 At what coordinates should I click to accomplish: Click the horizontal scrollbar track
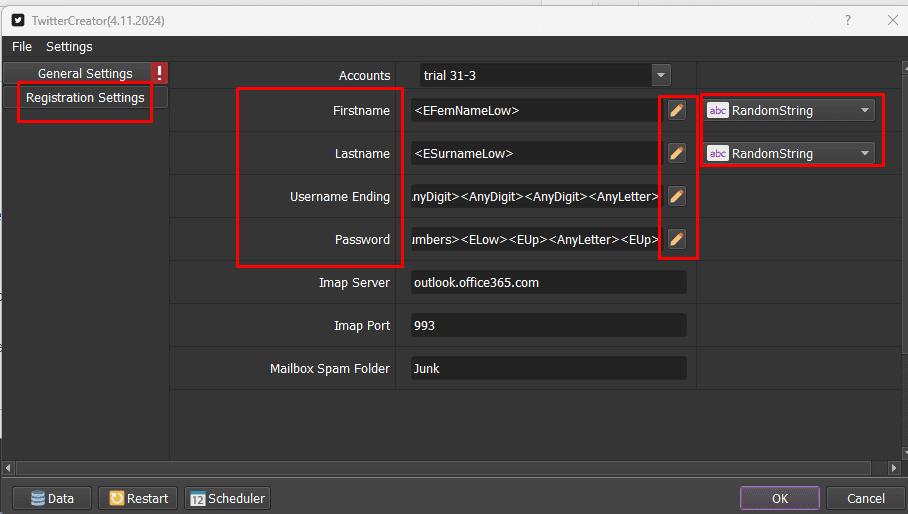point(444,468)
